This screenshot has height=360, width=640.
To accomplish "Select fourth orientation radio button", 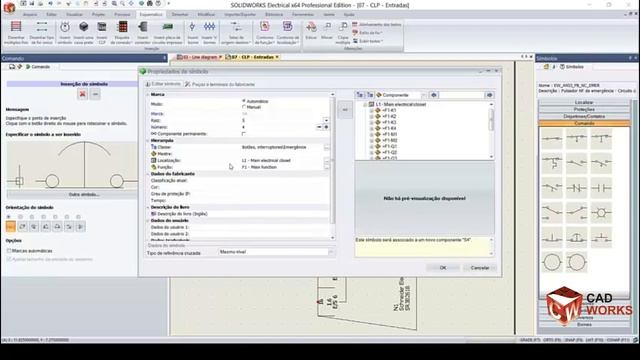I will click(x=44, y=217).
